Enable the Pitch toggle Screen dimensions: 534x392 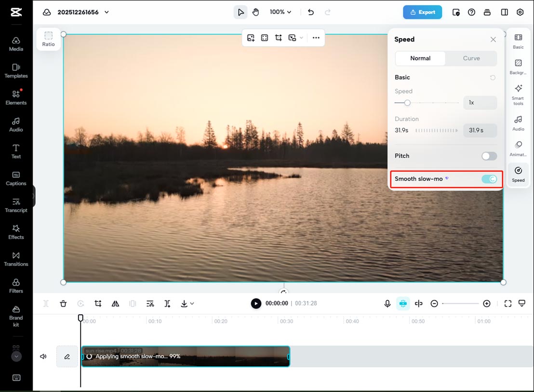tap(489, 156)
